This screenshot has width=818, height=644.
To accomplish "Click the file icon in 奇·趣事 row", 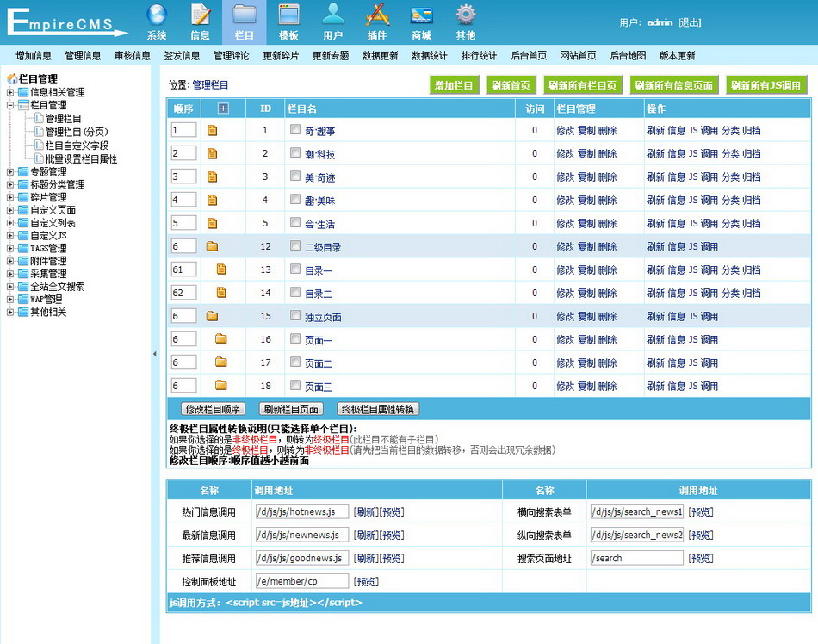I will point(213,130).
